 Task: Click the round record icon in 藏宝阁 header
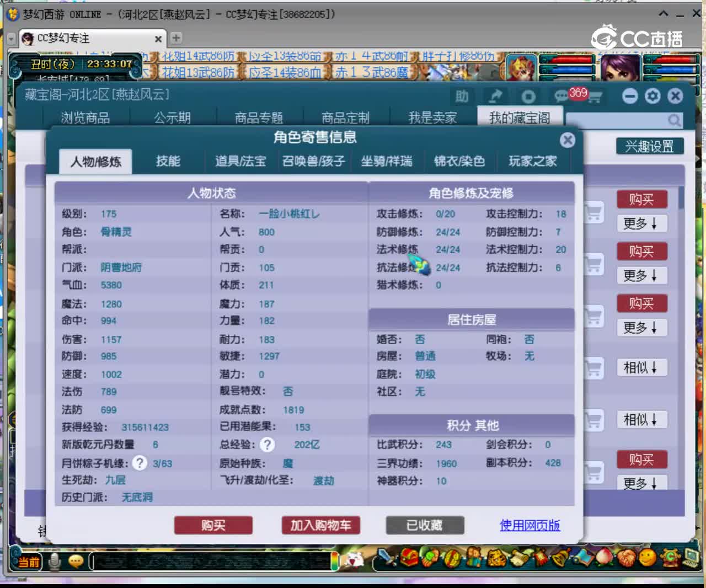528,97
